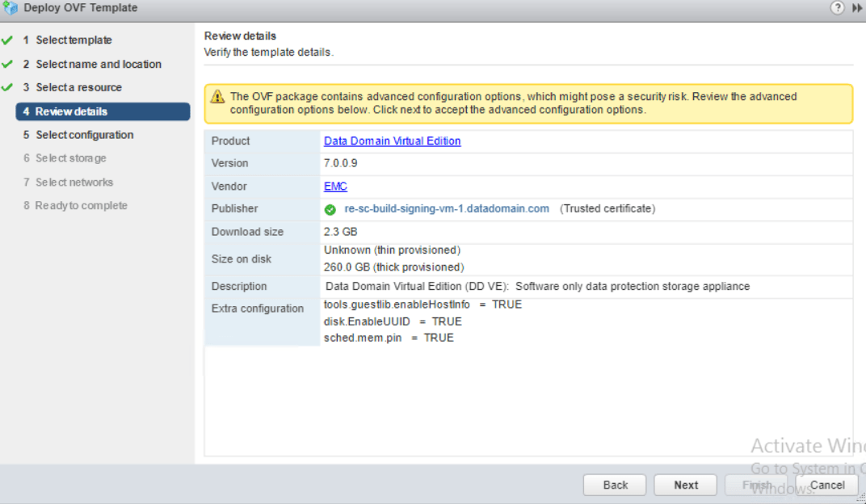Click the Review details heading
This screenshot has height=504, width=866.
coord(240,36)
